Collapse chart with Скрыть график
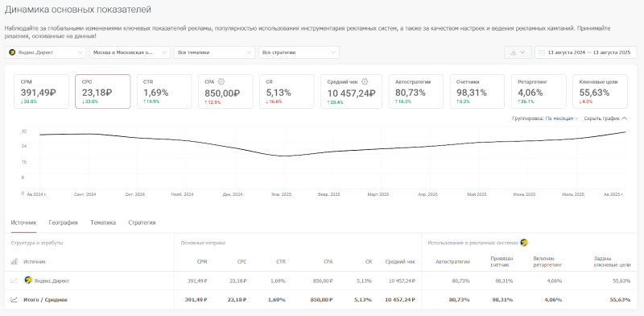This screenshot has width=644, height=316. [x=605, y=118]
